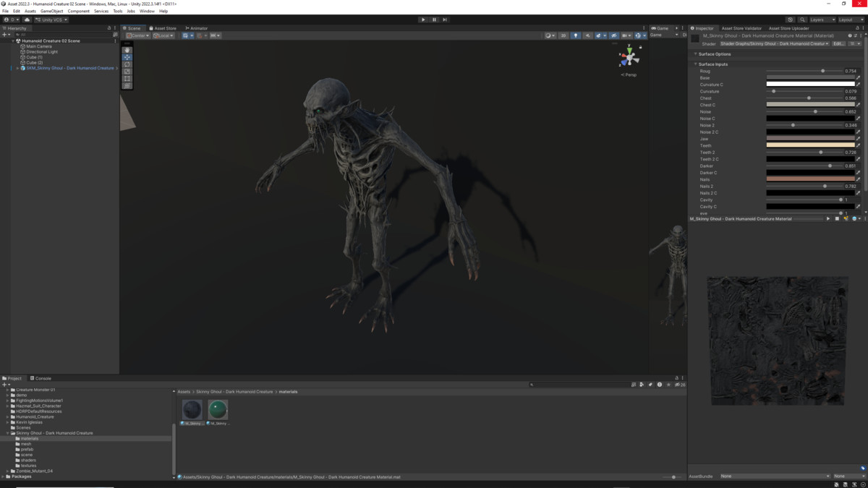Switch to Asset Store Uploader tab
Image resolution: width=868 pixels, height=488 pixels.
coord(788,28)
